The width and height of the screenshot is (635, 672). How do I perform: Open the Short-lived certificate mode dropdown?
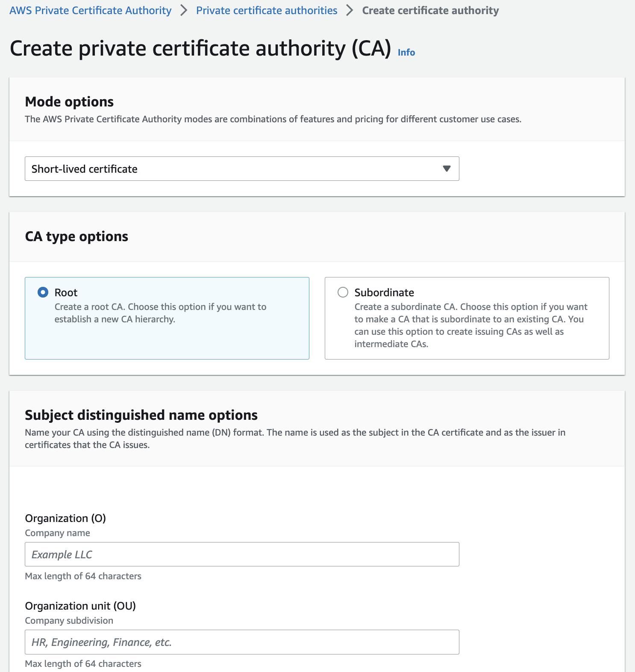coord(241,169)
